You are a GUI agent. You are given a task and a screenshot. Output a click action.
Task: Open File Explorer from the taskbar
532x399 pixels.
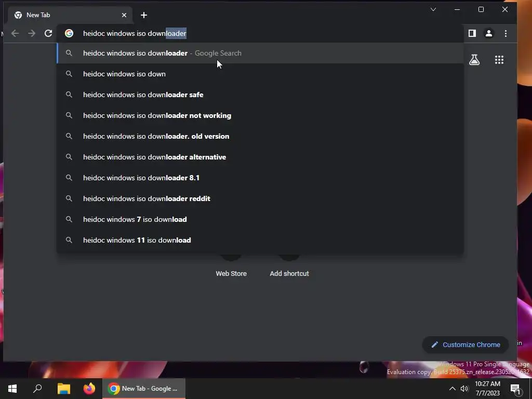pyautogui.click(x=63, y=389)
